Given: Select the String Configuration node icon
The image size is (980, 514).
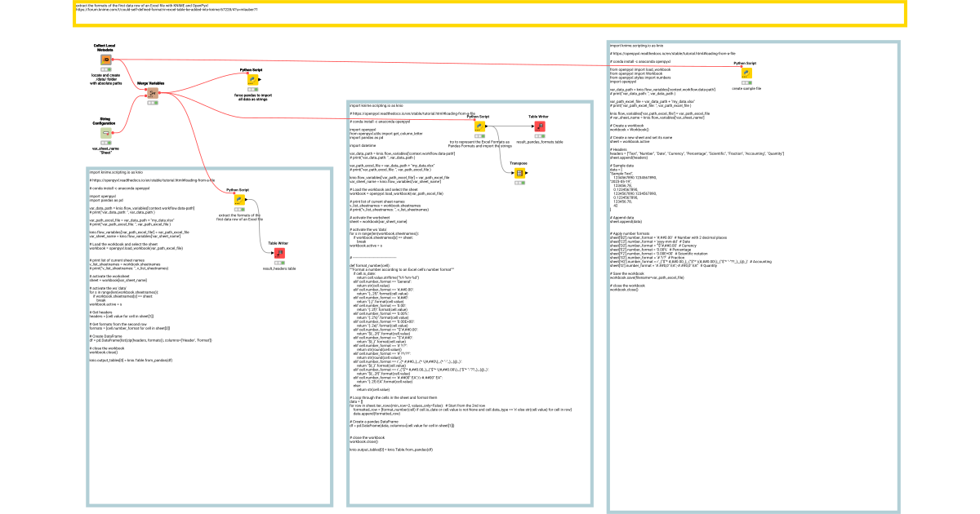Looking at the screenshot, I should pos(105,133).
